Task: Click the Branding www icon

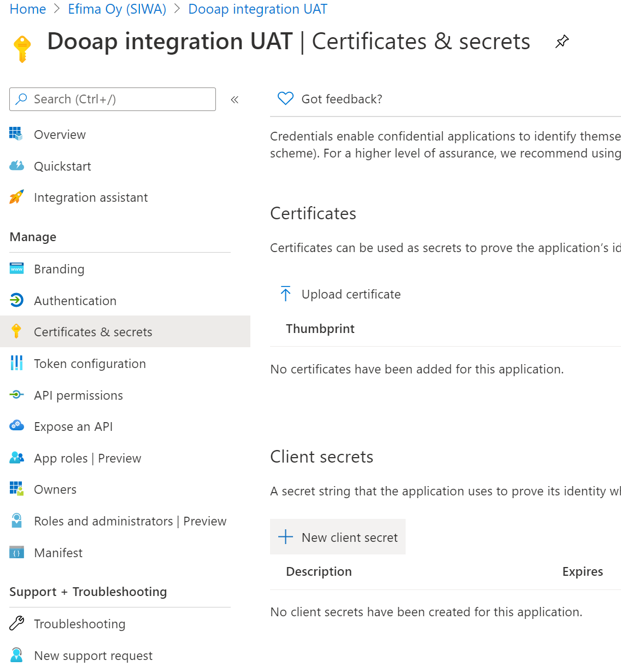Action: (16, 268)
